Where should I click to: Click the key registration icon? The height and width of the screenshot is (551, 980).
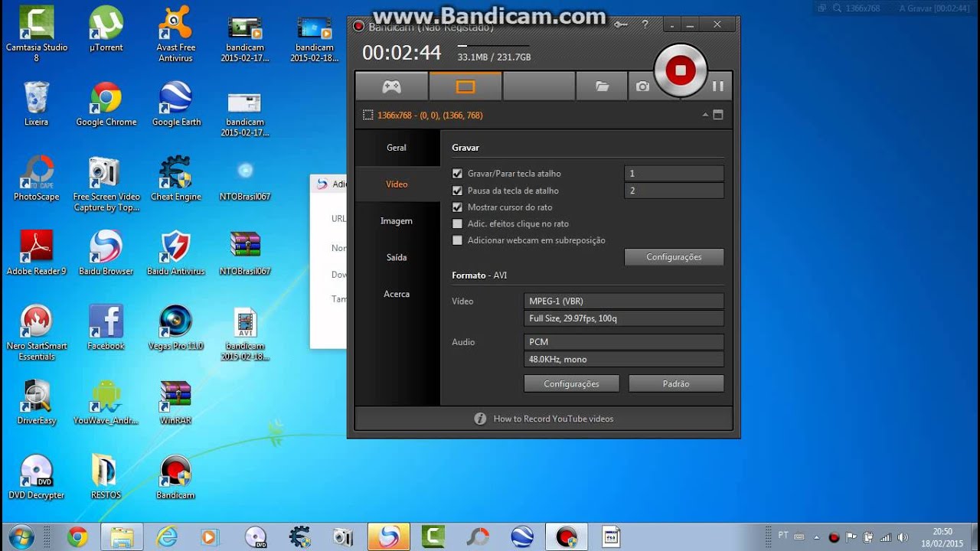click(x=622, y=24)
